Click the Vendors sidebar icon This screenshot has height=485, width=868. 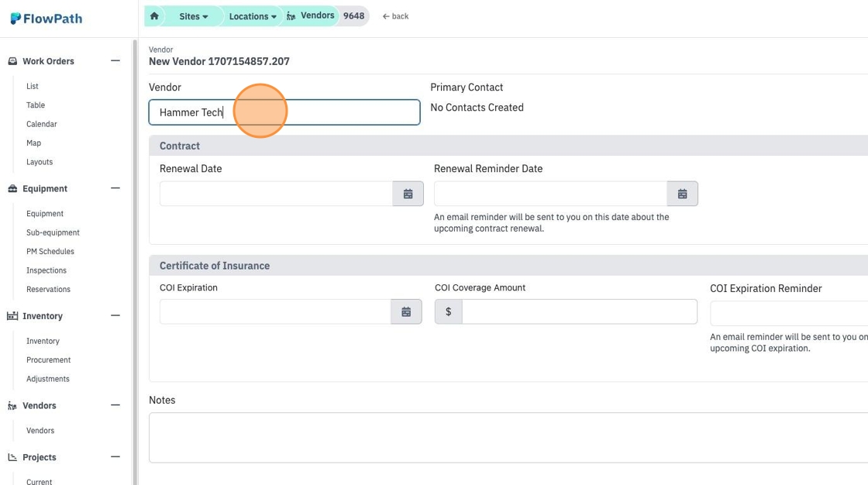coord(12,406)
